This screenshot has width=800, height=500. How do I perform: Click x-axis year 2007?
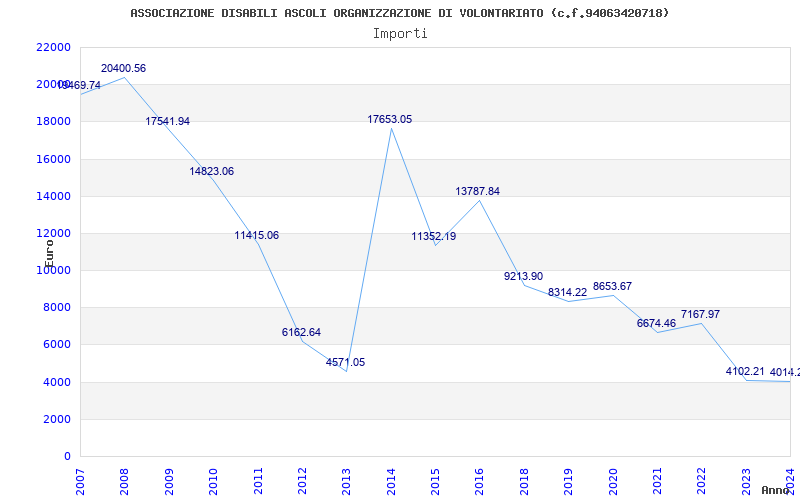click(80, 481)
